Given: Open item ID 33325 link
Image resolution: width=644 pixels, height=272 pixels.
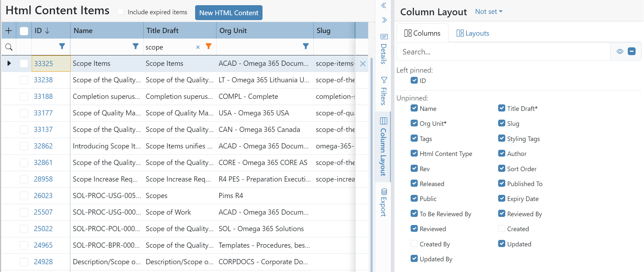Looking at the screenshot, I should [x=43, y=64].
